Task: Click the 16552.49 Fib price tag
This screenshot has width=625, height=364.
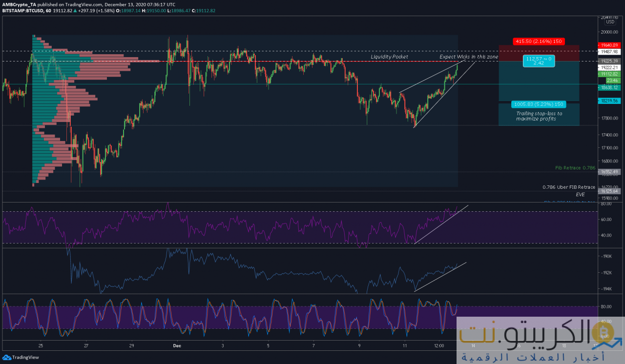Action: coord(609,172)
